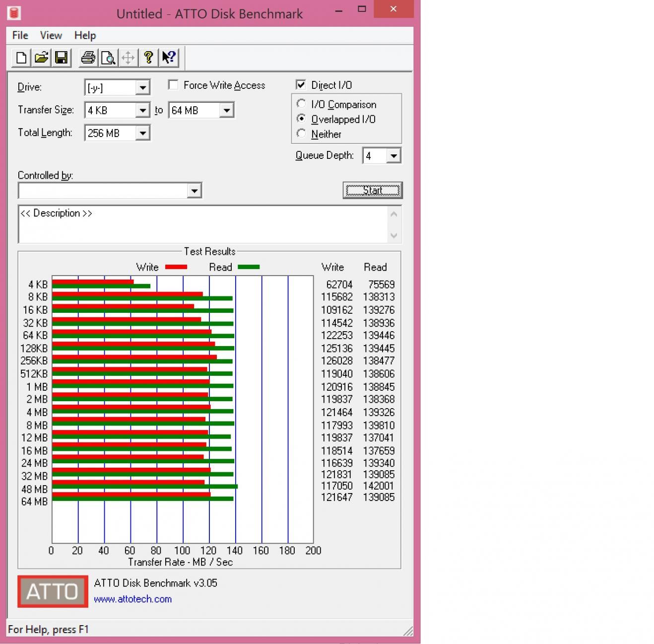Click inside the Description text box
Image resolution: width=654 pixels, height=644 pixels.
(202, 224)
